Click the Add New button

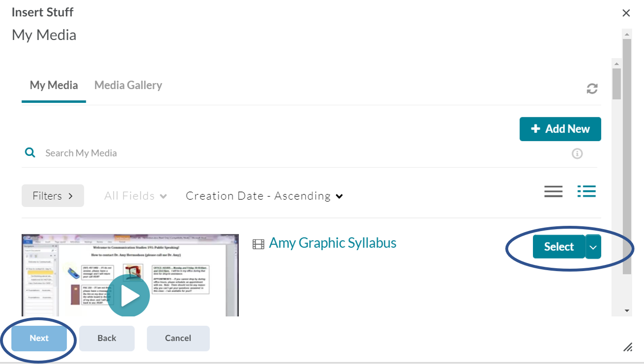point(560,129)
